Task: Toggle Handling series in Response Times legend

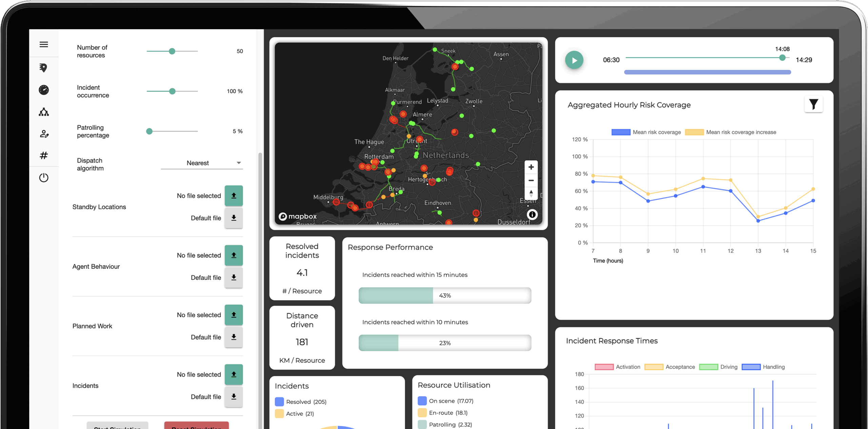Action: tap(763, 367)
